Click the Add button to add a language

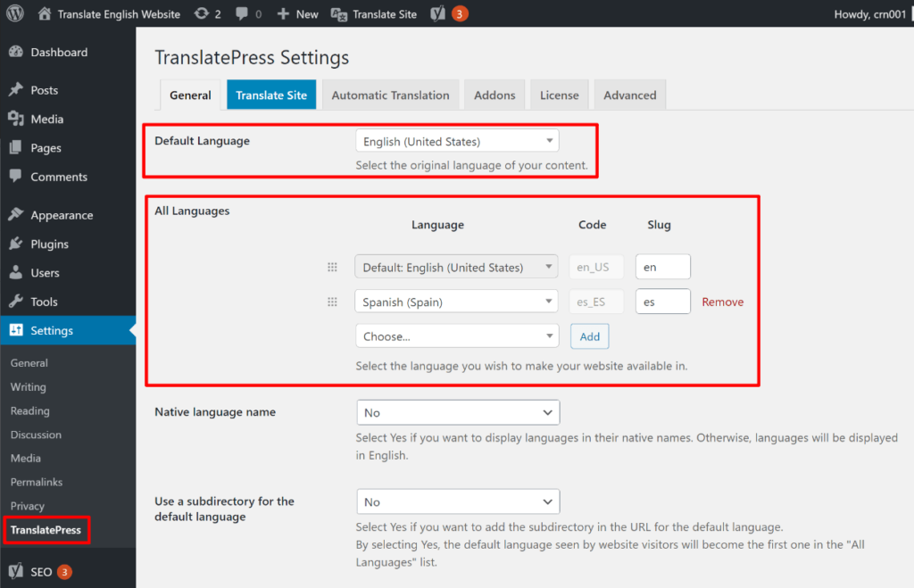coord(589,335)
